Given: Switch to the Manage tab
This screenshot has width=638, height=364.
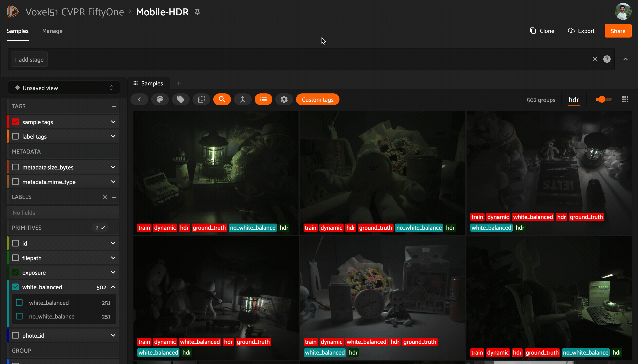Looking at the screenshot, I should pyautogui.click(x=52, y=31).
